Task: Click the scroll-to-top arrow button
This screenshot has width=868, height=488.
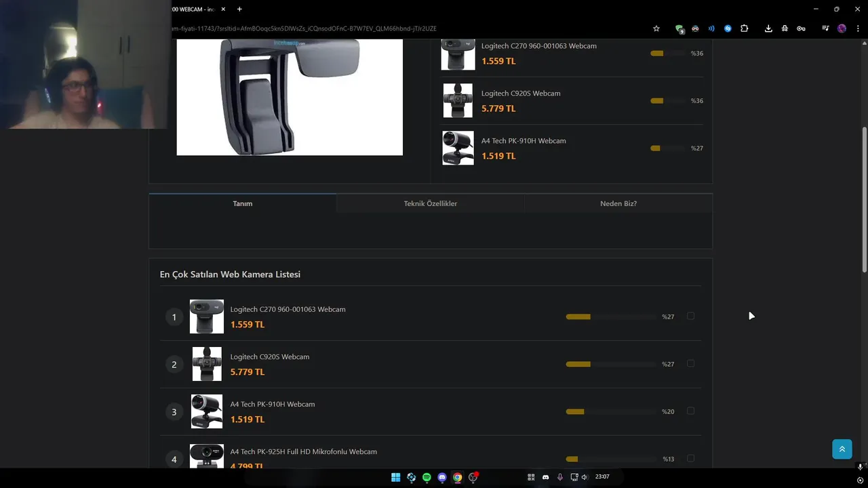Action: click(x=842, y=449)
